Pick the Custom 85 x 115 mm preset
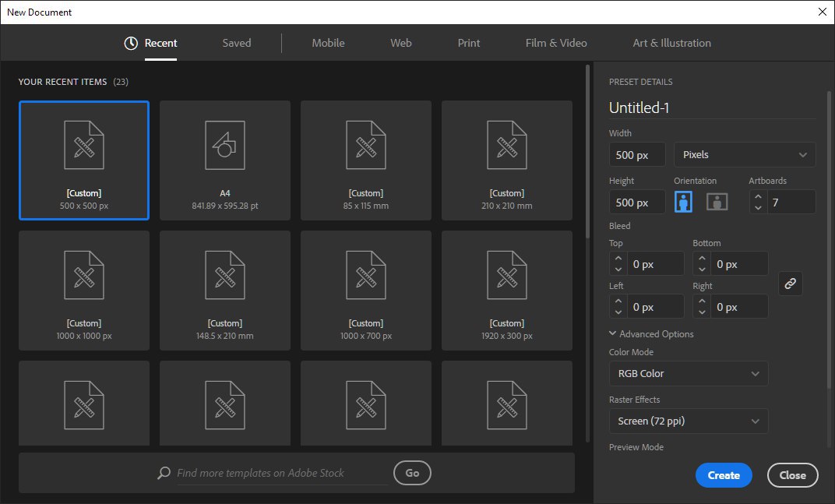 [366, 160]
